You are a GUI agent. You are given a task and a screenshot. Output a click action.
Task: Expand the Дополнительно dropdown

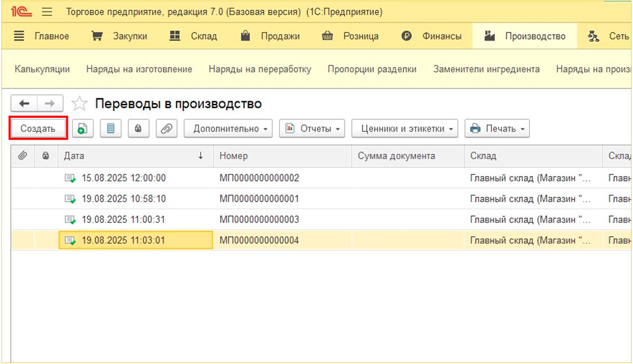pos(229,129)
